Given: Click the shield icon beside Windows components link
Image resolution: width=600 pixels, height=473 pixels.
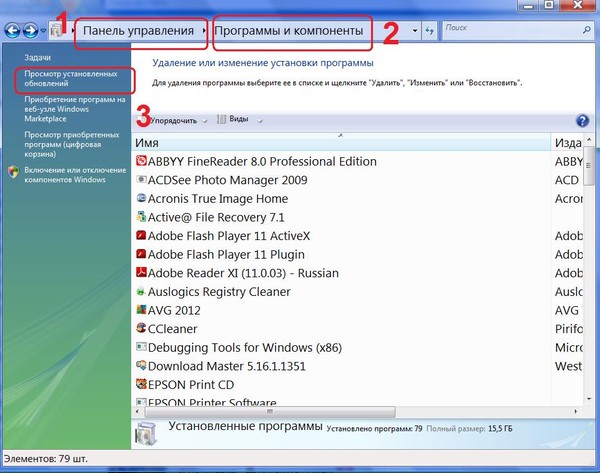Looking at the screenshot, I should (x=13, y=172).
